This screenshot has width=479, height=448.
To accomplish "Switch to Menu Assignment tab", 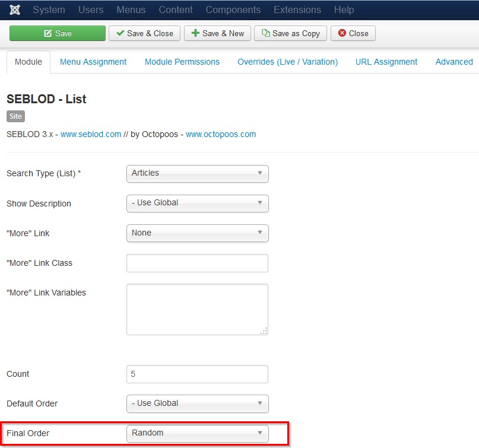I will (93, 62).
